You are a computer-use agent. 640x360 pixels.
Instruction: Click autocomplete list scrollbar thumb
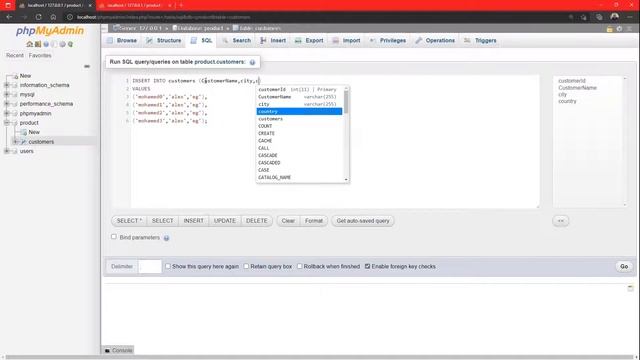346,102
